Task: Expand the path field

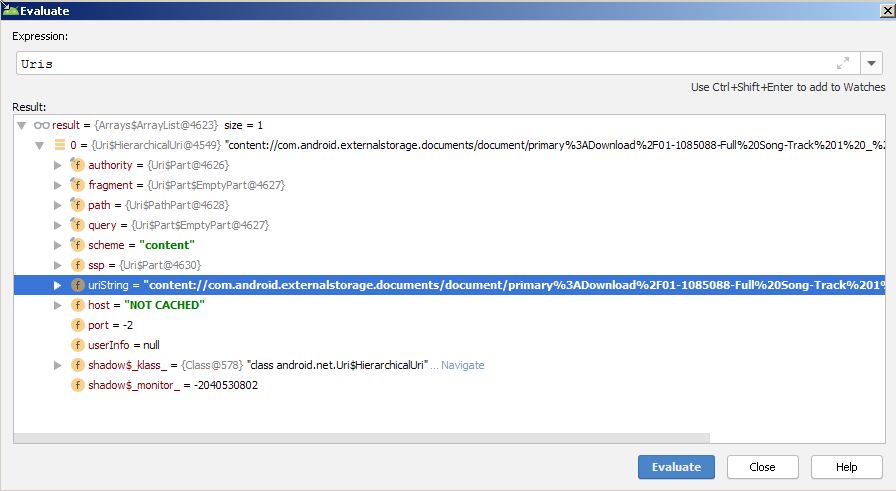Action: coord(58,205)
